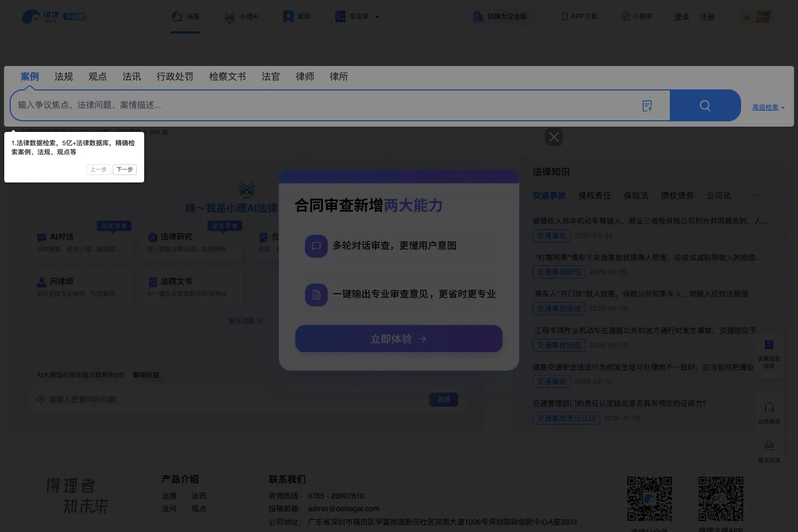
Task: Select the 法规 search tab
Action: click(64, 77)
